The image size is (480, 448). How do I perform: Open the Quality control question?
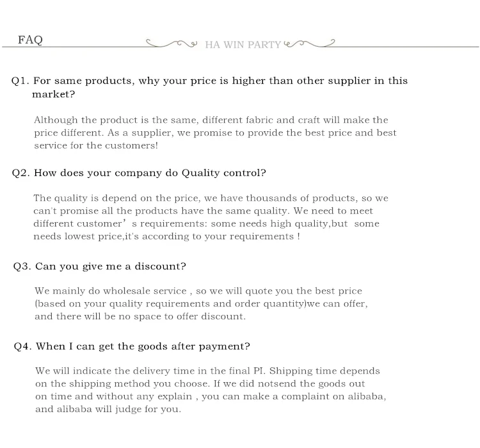click(150, 173)
